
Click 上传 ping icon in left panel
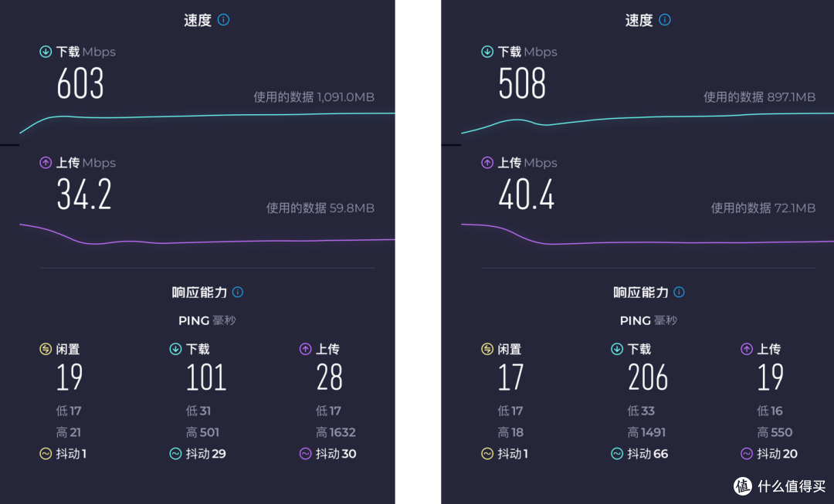[305, 349]
